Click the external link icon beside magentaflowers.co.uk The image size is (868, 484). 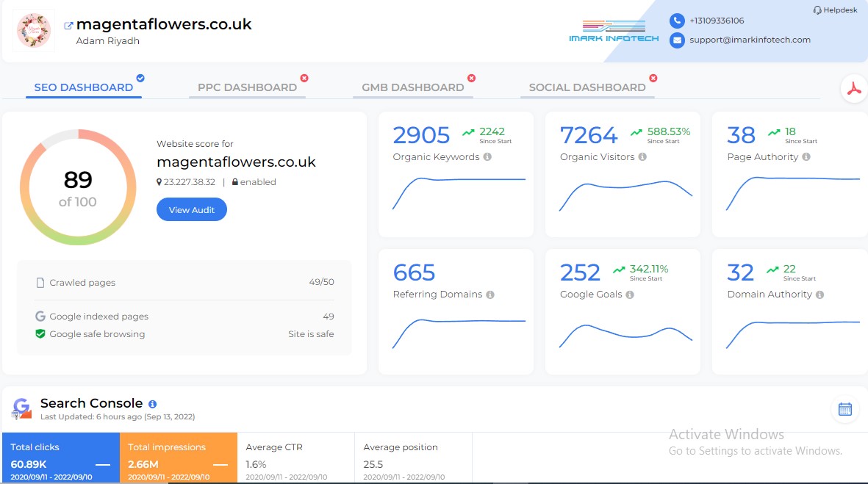coord(68,23)
